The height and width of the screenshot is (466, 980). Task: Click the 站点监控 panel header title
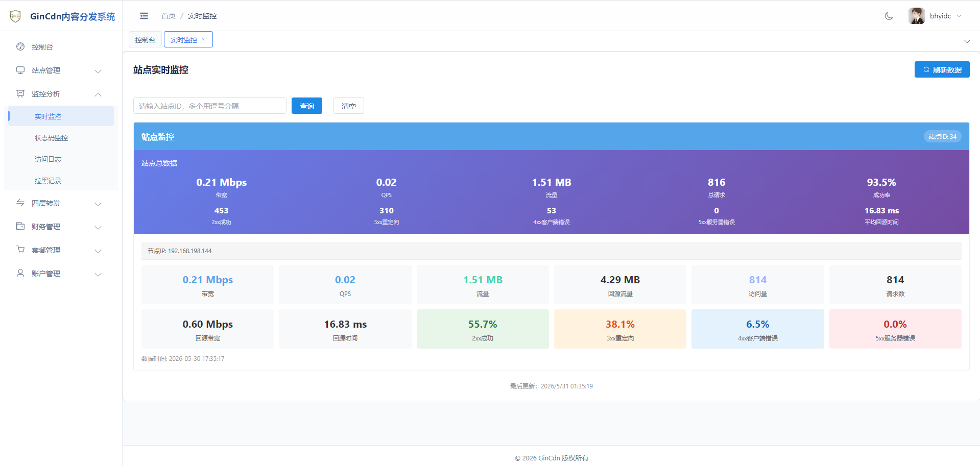(x=158, y=136)
